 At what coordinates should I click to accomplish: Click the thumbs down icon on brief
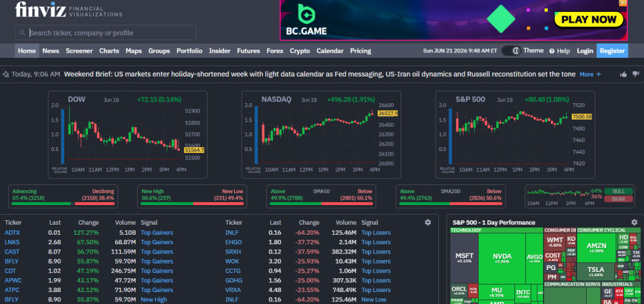(636, 74)
